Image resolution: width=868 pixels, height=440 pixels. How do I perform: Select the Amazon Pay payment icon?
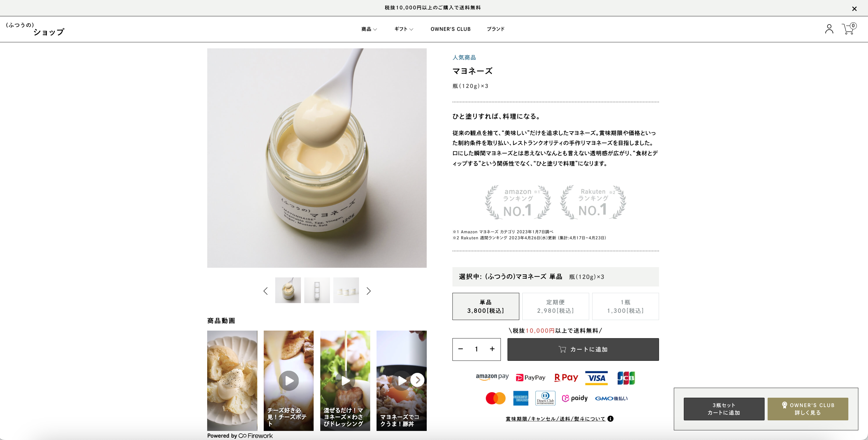(492, 377)
